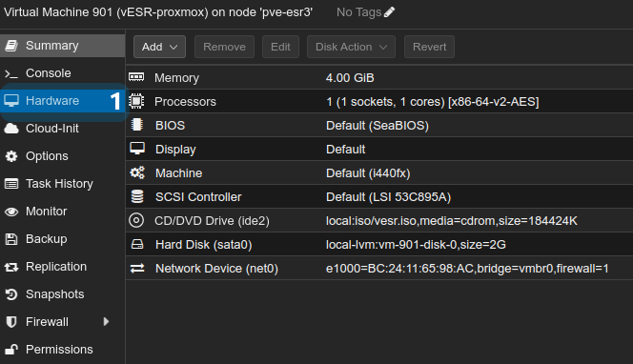Open the Options tab
The width and height of the screenshot is (633, 364).
(x=63, y=156)
